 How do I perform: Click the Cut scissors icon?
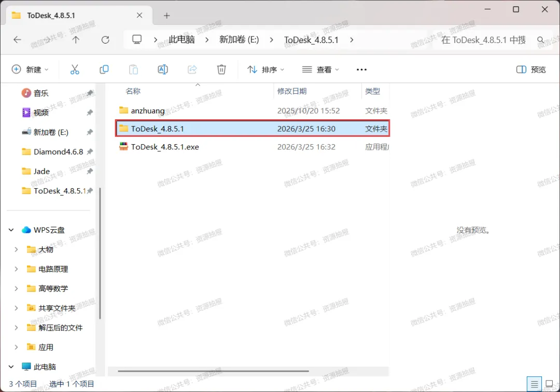75,69
